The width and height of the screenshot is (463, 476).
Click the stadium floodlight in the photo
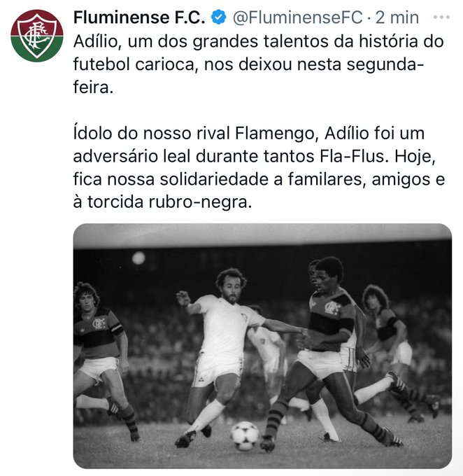coord(138,258)
